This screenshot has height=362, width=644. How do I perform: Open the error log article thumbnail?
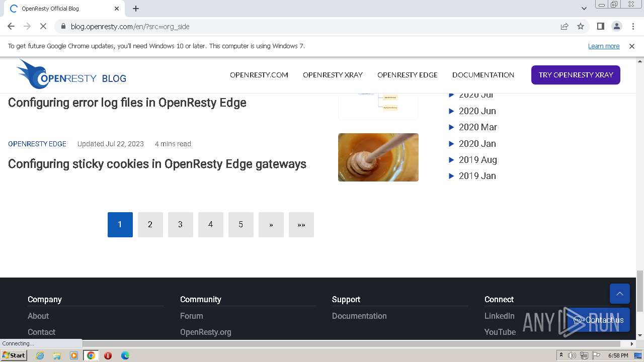[x=378, y=106]
